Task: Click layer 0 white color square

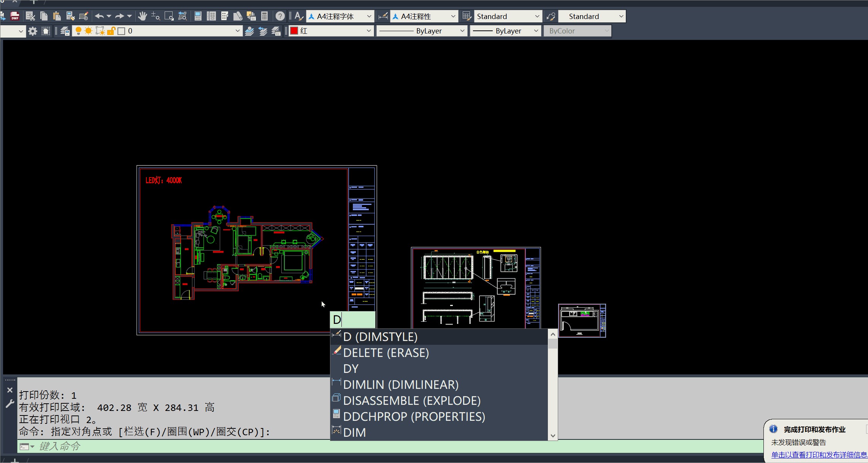Action: pyautogui.click(x=121, y=31)
